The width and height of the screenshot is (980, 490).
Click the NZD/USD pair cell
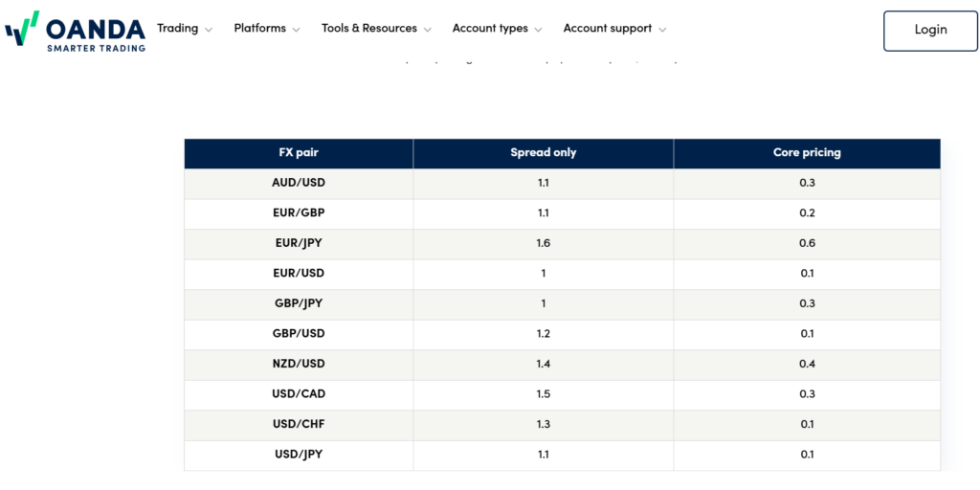[x=299, y=365]
